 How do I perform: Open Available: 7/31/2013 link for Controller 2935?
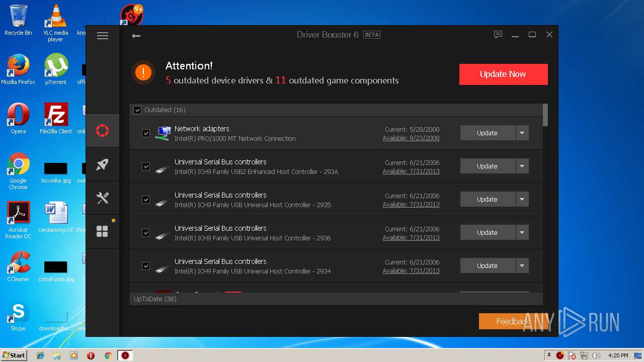(411, 205)
